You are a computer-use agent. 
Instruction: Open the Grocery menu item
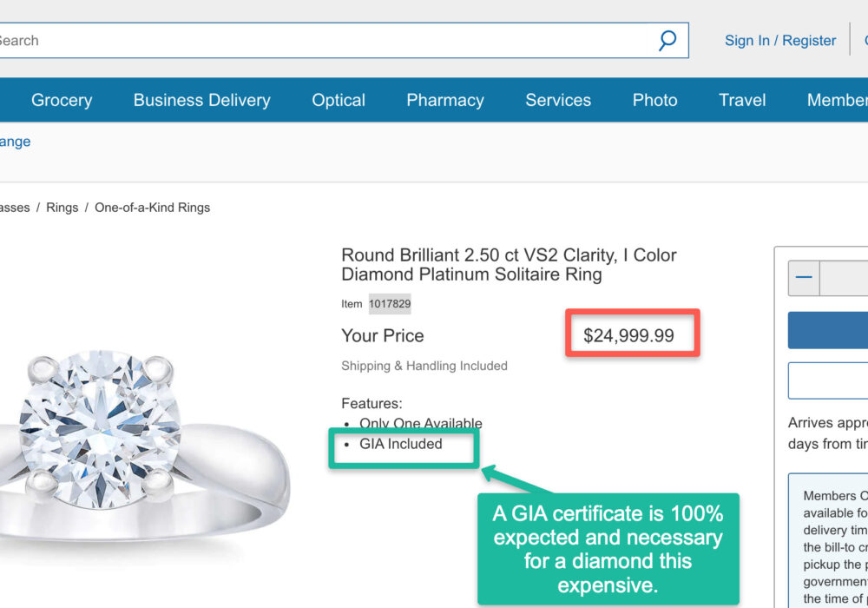point(62,100)
